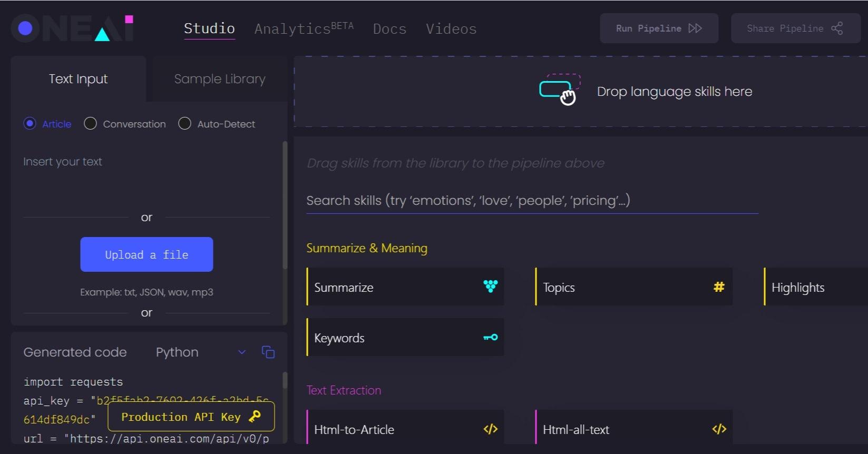Image resolution: width=868 pixels, height=454 pixels.
Task: Click the Keywords key icon
Action: (491, 337)
